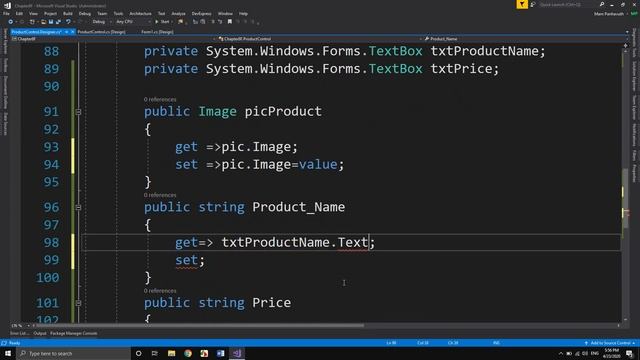Click the 0 references link above picProduct

coord(160,99)
